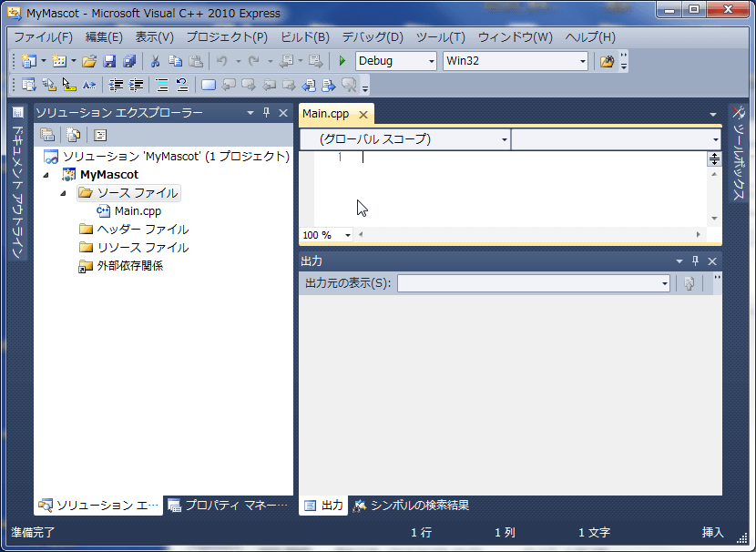Click the Decrease Indent icon
This screenshot has width=756, height=552.
point(116,86)
